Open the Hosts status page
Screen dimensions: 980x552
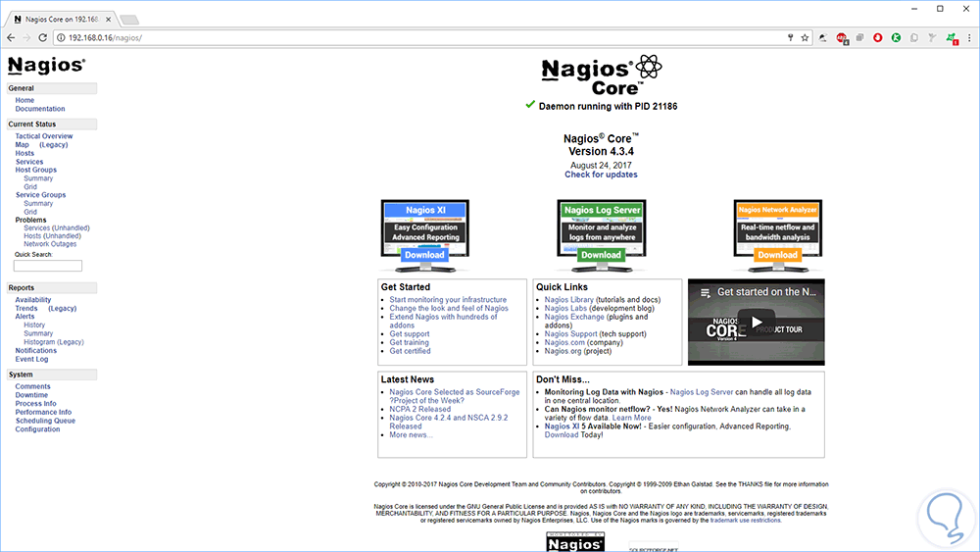(24, 153)
